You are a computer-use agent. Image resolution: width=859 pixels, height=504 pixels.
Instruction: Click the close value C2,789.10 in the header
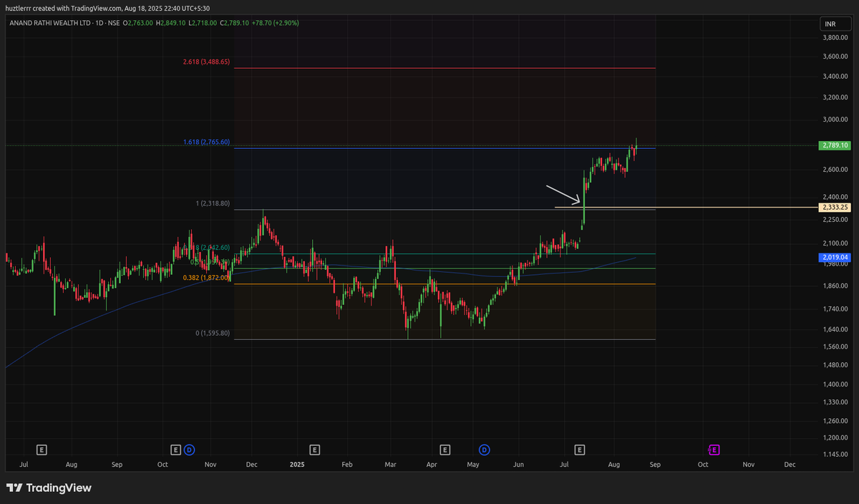(236, 23)
